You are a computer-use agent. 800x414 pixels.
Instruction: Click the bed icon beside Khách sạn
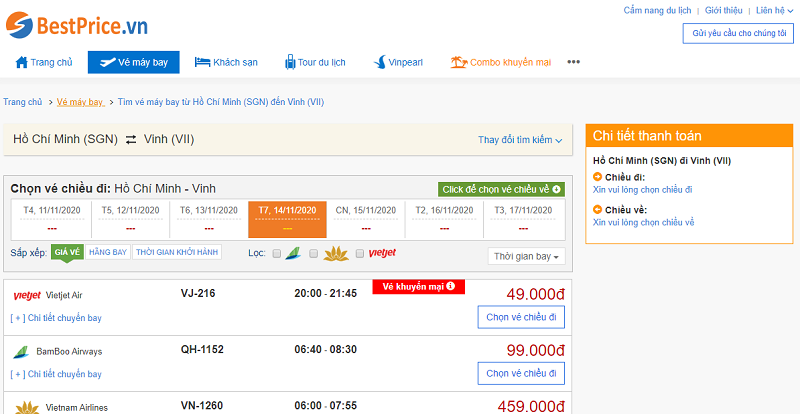point(203,62)
